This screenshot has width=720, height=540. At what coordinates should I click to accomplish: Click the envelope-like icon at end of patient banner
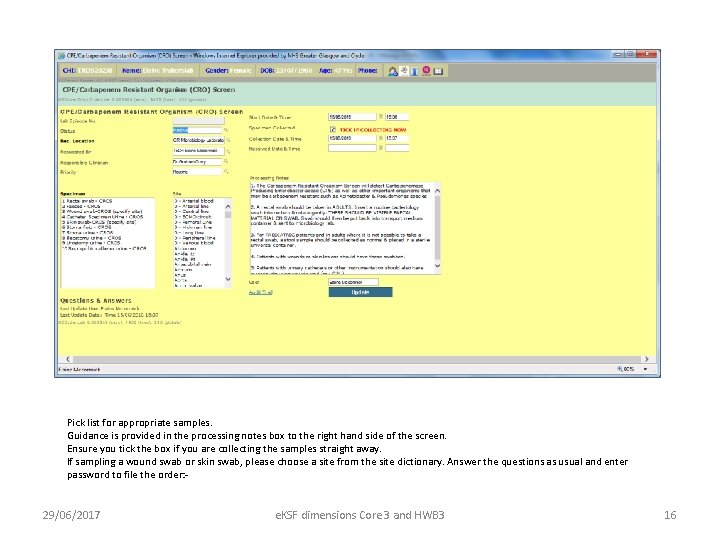tap(439, 71)
